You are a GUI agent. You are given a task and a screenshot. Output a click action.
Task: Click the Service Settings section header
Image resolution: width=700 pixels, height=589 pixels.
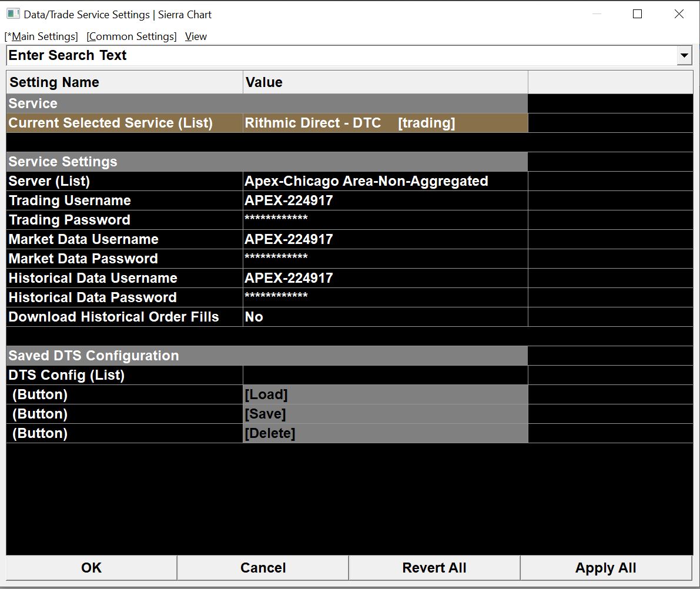pos(267,162)
